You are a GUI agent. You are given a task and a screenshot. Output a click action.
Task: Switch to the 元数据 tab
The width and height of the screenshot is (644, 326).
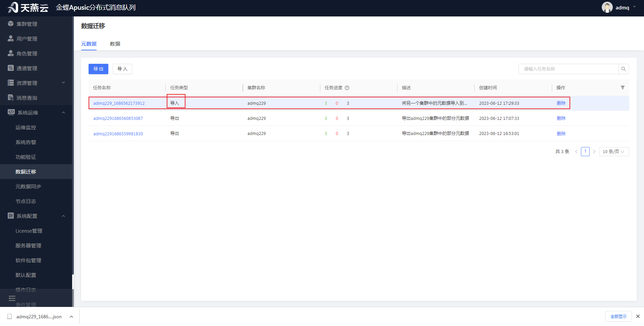[89, 44]
